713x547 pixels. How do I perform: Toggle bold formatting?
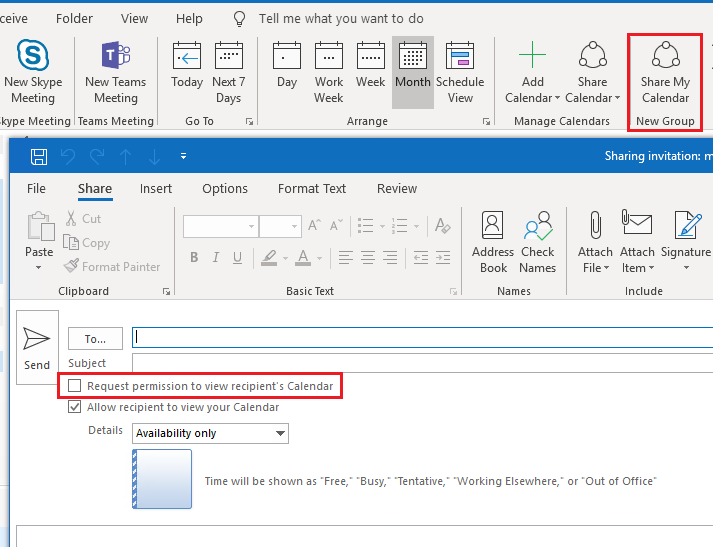[194, 257]
